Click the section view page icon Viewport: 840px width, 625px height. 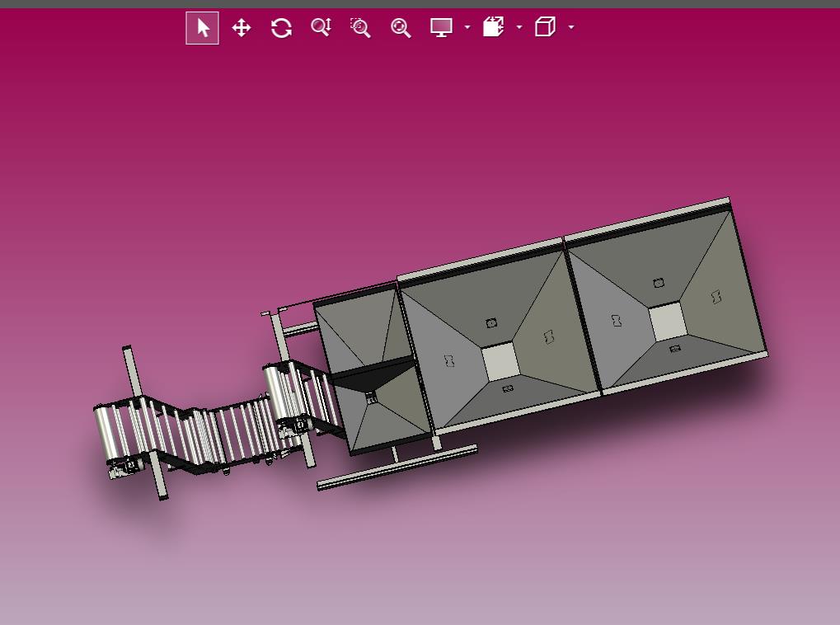494,26
